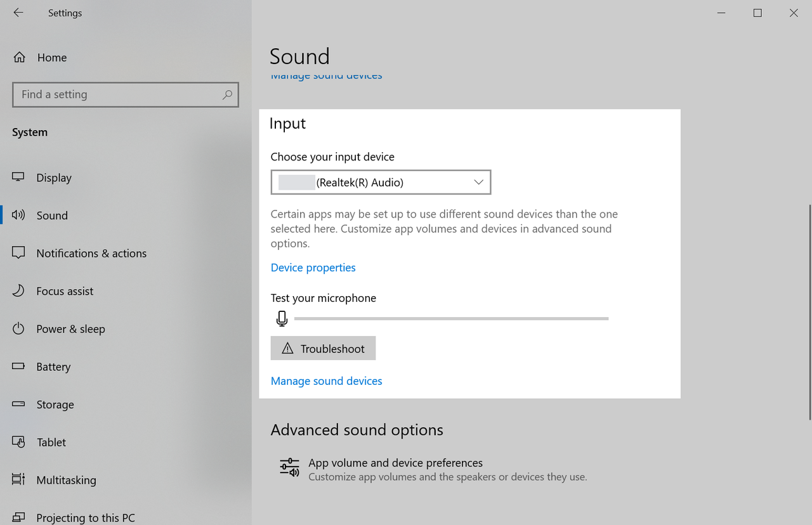Screen dimensions: 812x525
Task: Select Tablet in the sidebar
Action: (x=51, y=443)
